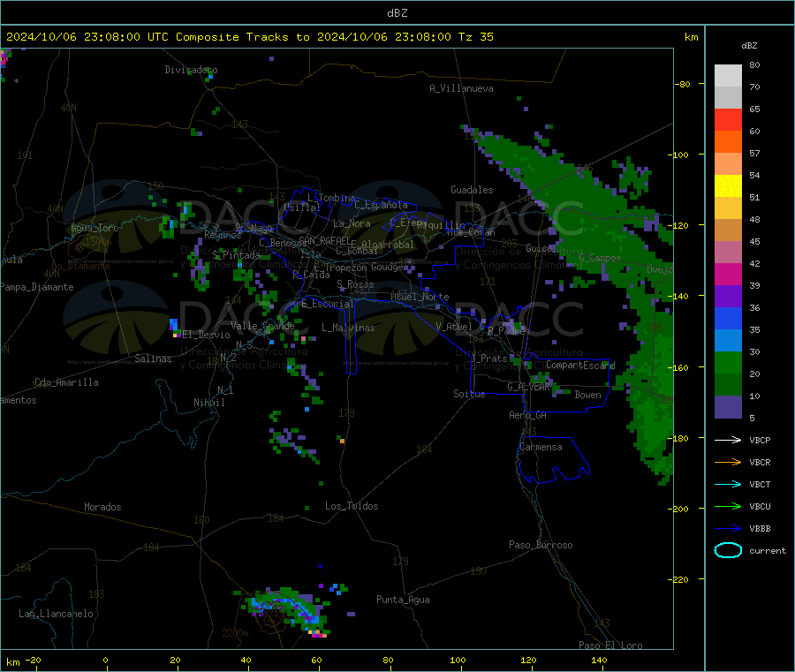
Task: Click the Lag.Llancanelo label
Action: point(56,614)
